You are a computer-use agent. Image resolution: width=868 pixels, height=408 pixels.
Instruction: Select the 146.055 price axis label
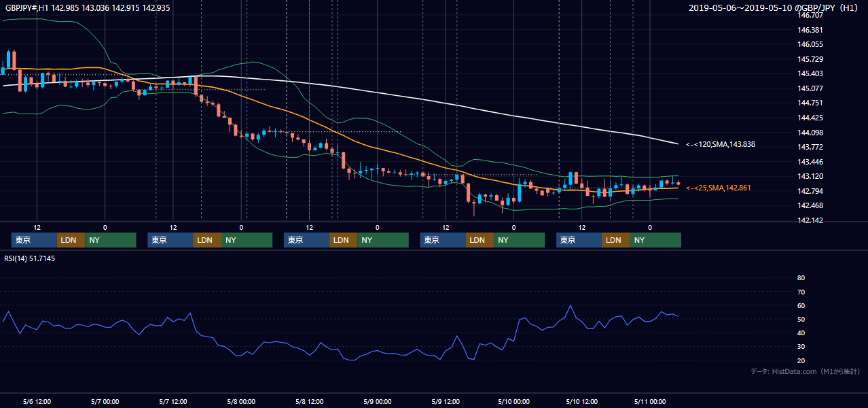pos(810,44)
